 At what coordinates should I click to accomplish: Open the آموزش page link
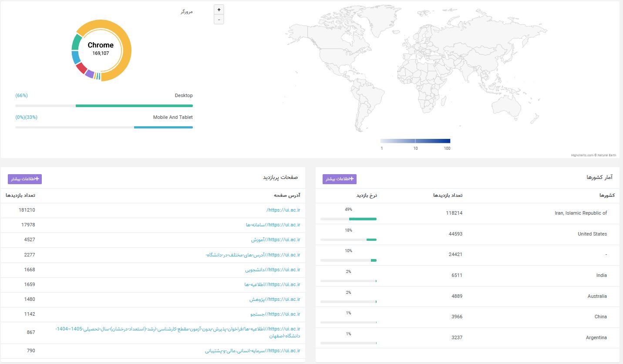tap(276, 239)
